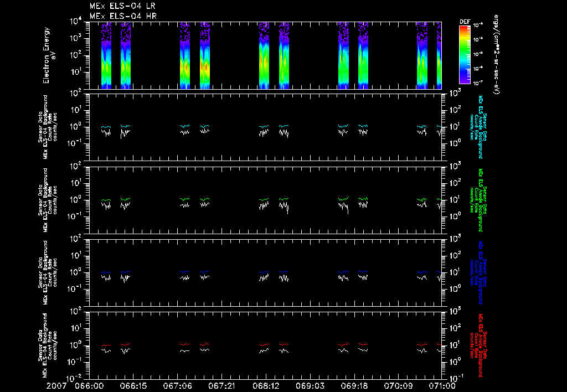Click the 'DEF' label above the color bar
The image size is (567, 392).
click(x=465, y=22)
